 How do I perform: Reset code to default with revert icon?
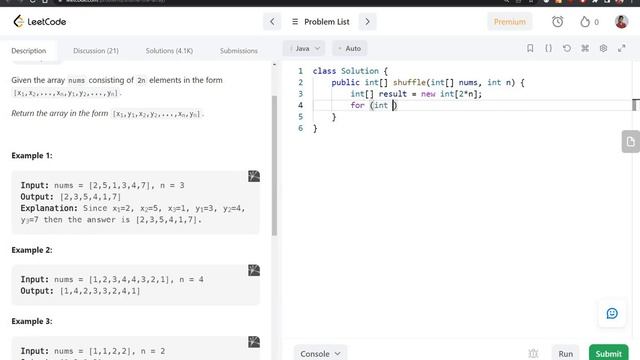coord(567,48)
